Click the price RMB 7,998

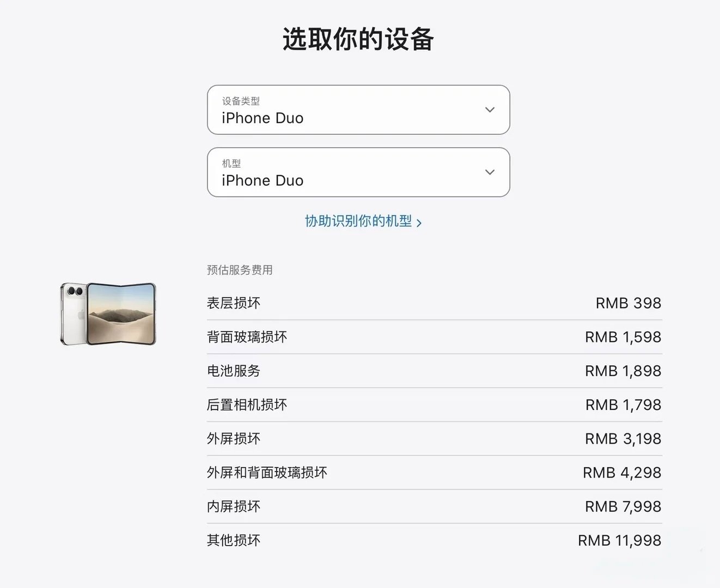pyautogui.click(x=623, y=506)
